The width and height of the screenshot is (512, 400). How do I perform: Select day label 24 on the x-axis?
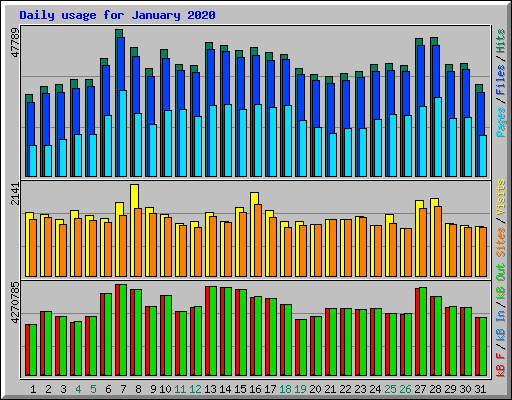375,389
